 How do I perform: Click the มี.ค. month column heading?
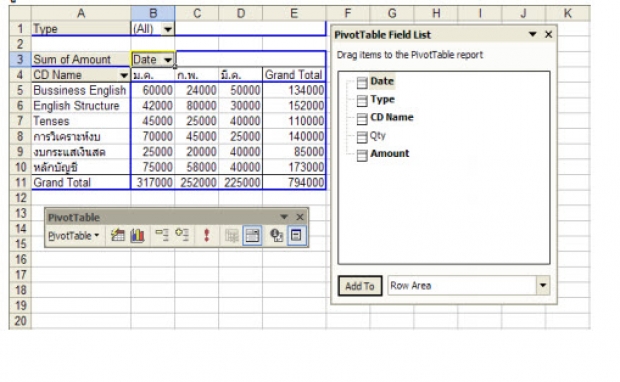coord(240,75)
